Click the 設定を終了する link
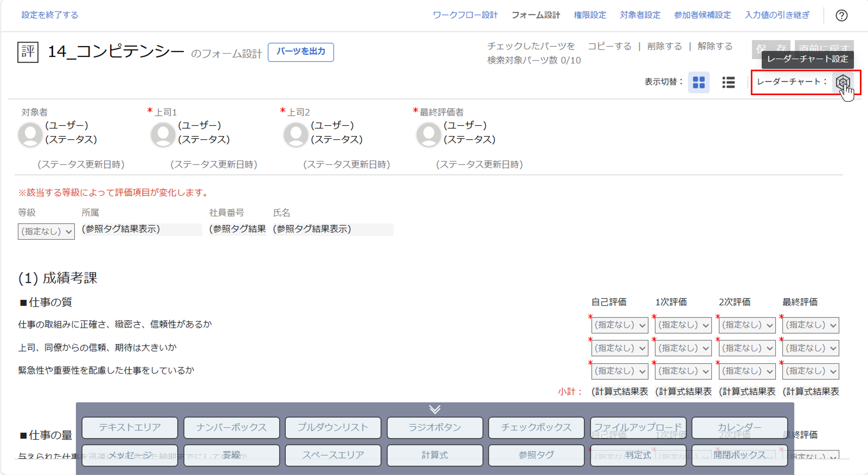 [49, 15]
